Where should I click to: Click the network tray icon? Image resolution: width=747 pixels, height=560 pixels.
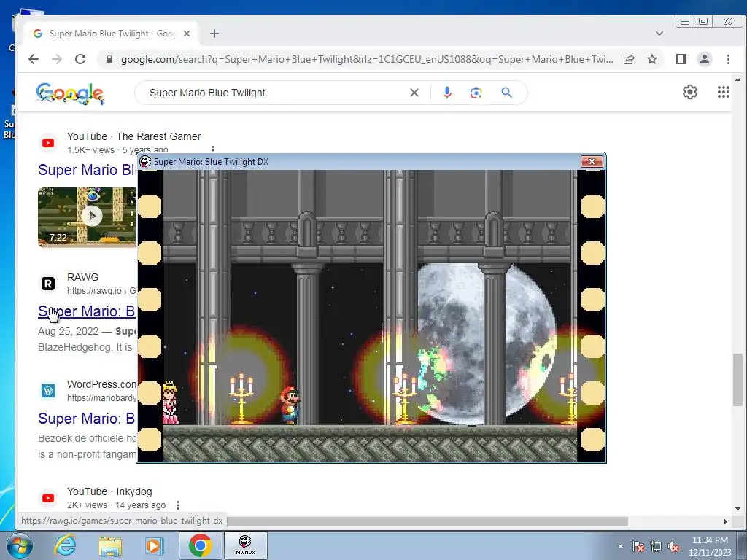coord(656,546)
